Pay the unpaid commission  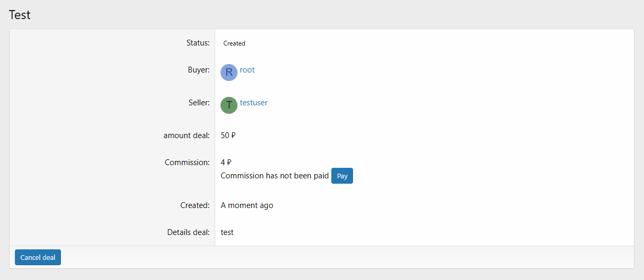(342, 176)
